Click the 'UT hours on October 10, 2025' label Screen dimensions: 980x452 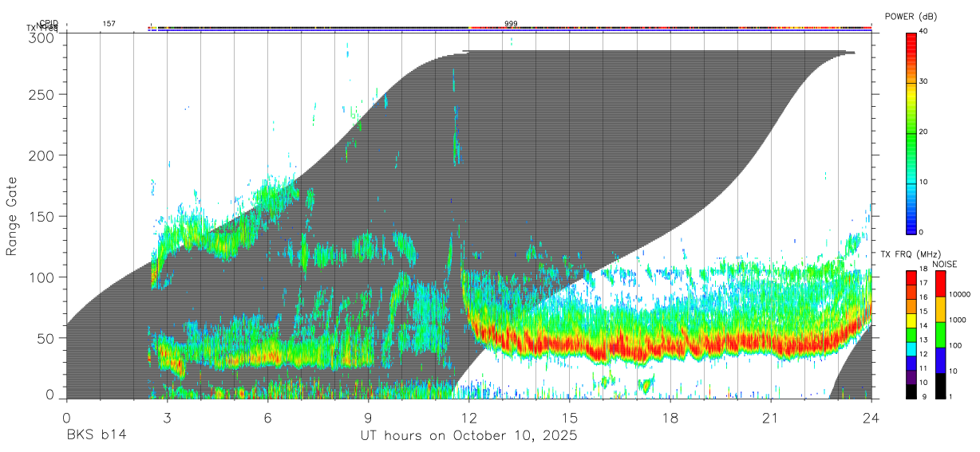tap(468, 436)
